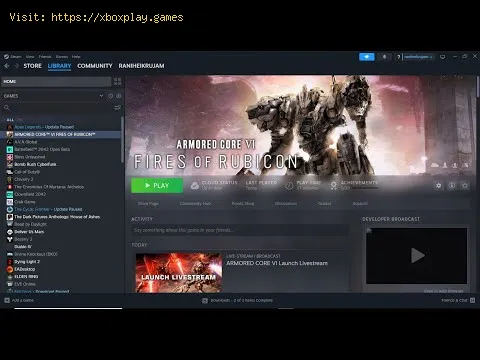Click the library HOME button

(56, 81)
